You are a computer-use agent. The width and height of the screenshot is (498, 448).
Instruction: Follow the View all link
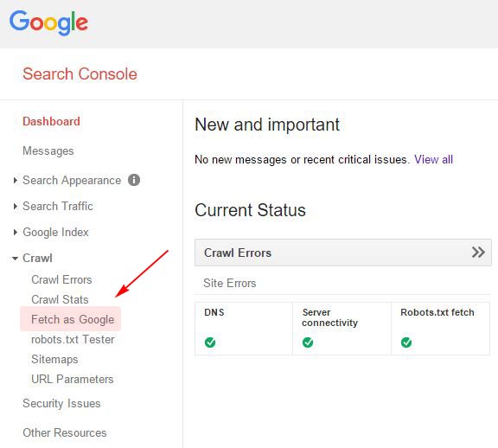click(x=433, y=159)
